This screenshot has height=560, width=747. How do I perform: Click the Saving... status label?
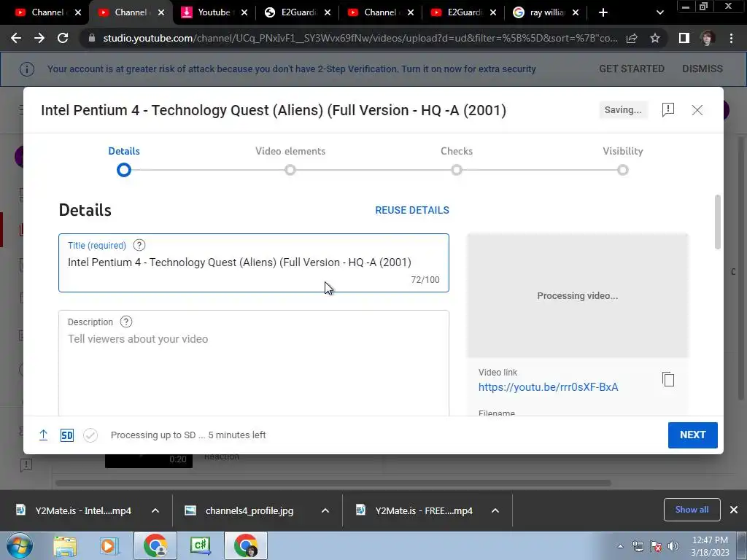(x=623, y=110)
